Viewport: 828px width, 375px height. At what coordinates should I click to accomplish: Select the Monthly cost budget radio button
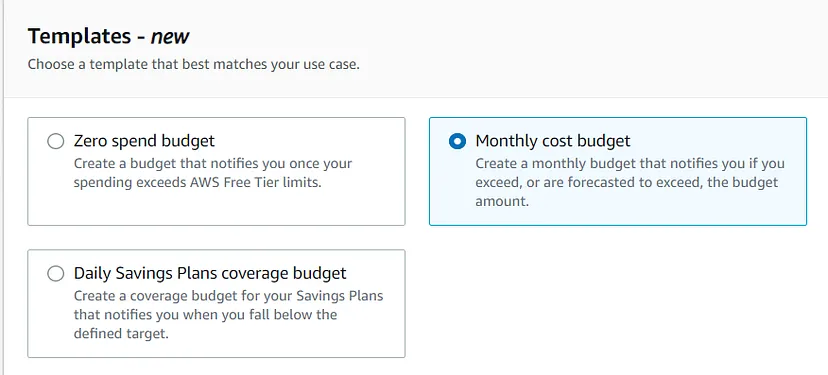tap(457, 142)
